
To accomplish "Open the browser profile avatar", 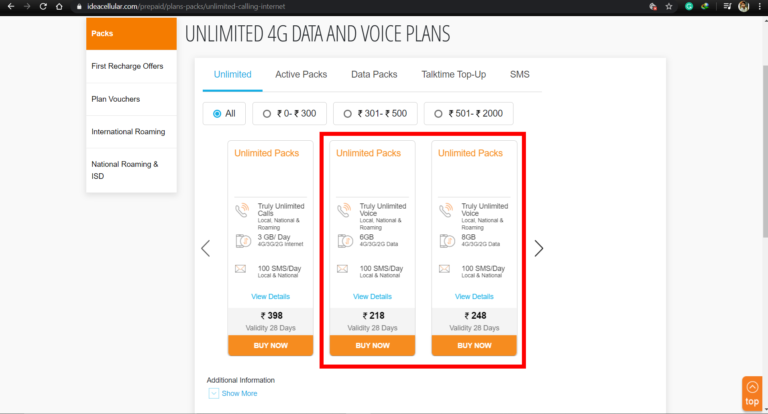I will pos(744,6).
